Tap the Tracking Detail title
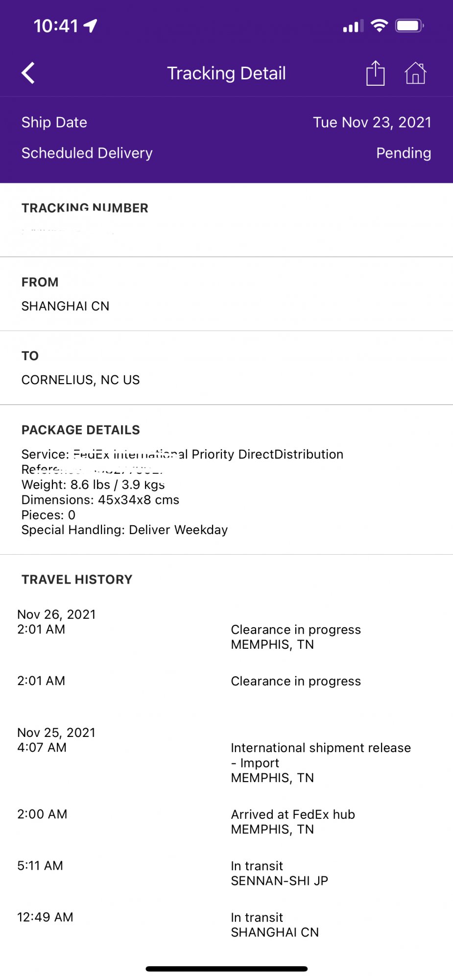Viewport: 453px width, 980px height. [226, 73]
